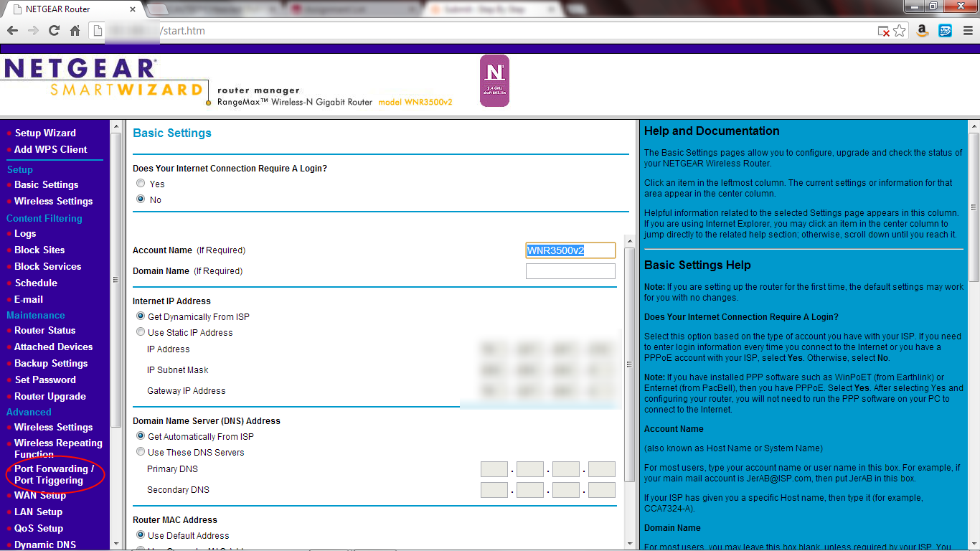Open the Amazon extension icon
This screenshot has height=551, width=980.
click(x=923, y=31)
